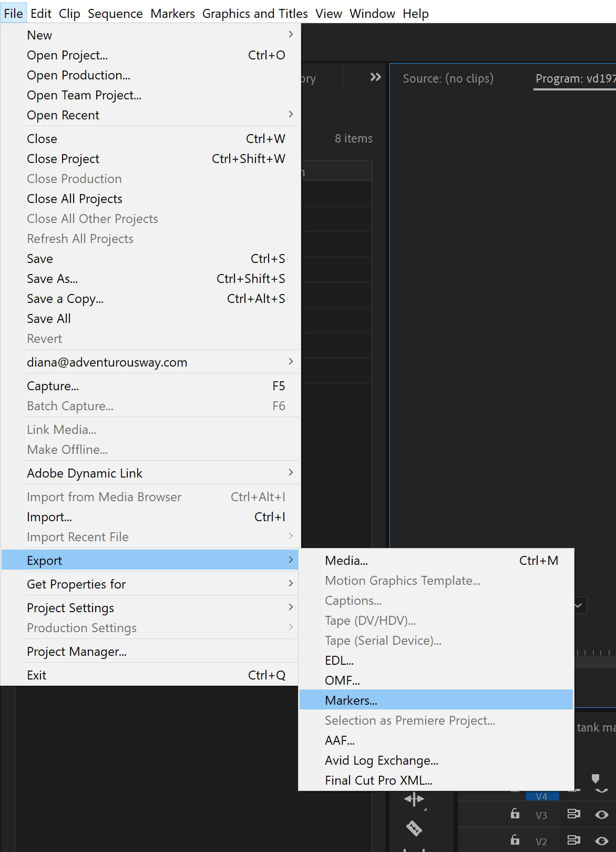Choose Markers in the Export submenu
Image resolution: width=616 pixels, height=852 pixels.
[436, 701]
